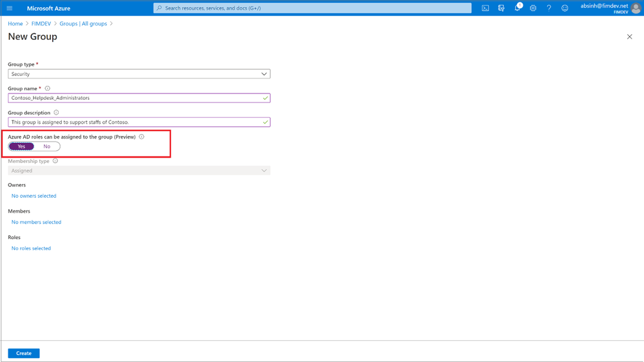Set Azure AD roles toggle to No
The height and width of the screenshot is (362, 644).
47,146
